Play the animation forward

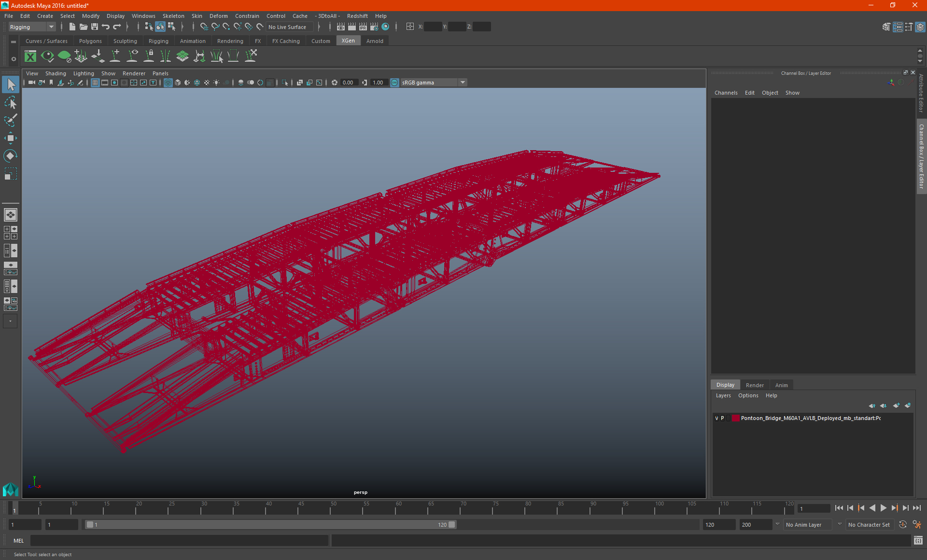tap(883, 508)
